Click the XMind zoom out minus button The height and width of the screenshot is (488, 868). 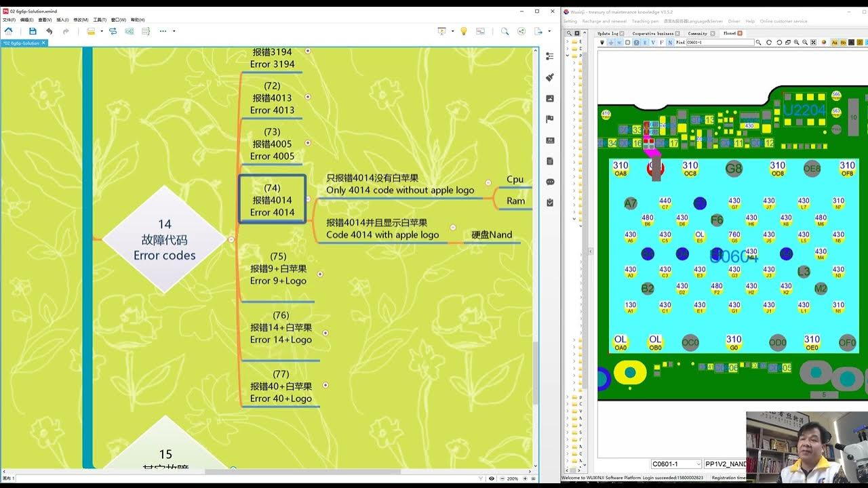click(x=501, y=479)
